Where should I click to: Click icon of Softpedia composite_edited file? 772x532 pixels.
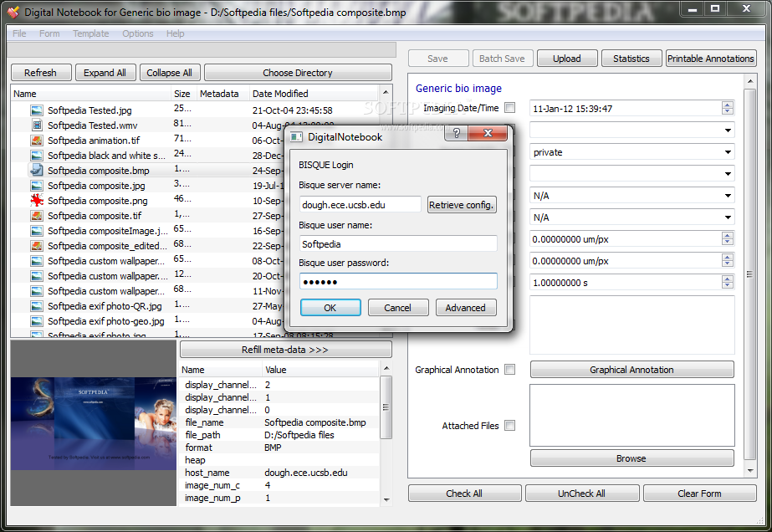point(37,246)
